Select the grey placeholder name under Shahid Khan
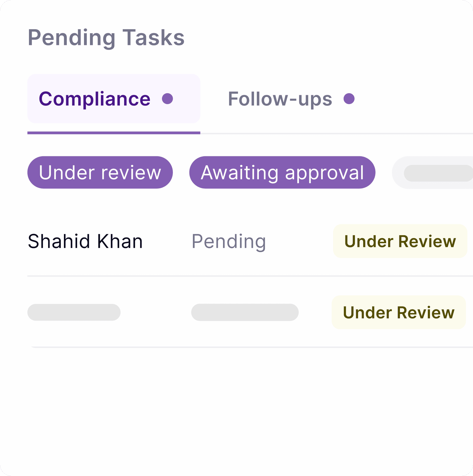The image size is (473, 476). [x=74, y=312]
